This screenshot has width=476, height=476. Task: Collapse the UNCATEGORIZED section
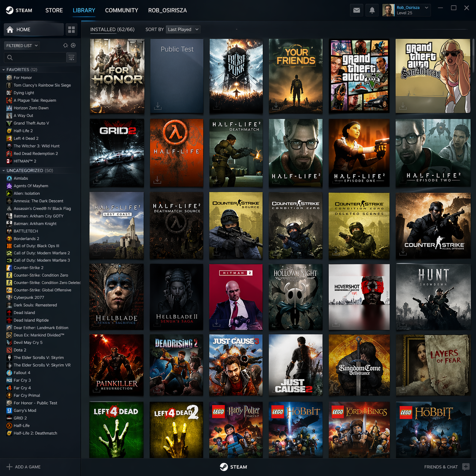(x=3, y=170)
